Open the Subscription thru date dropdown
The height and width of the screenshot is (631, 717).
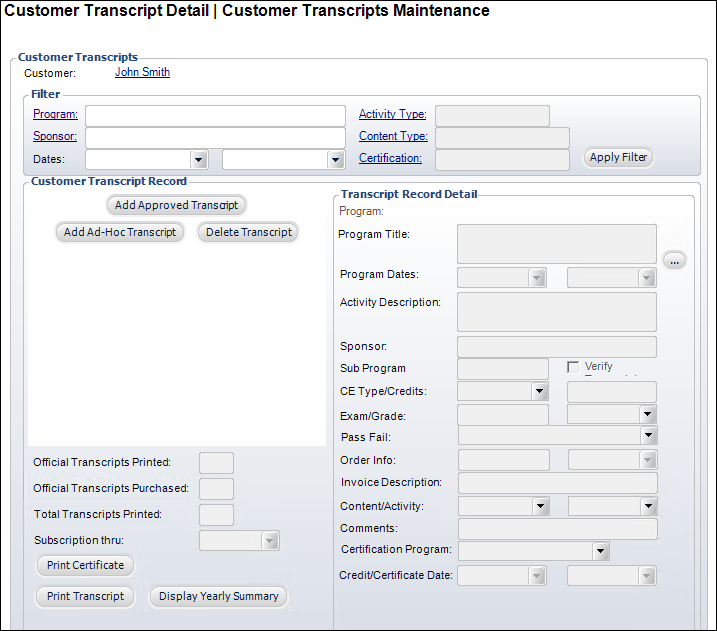pos(270,541)
